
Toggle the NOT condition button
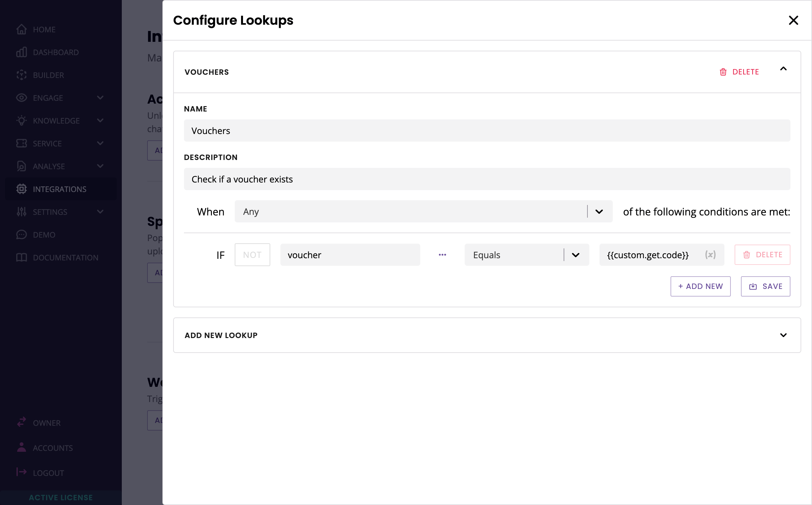click(x=252, y=255)
